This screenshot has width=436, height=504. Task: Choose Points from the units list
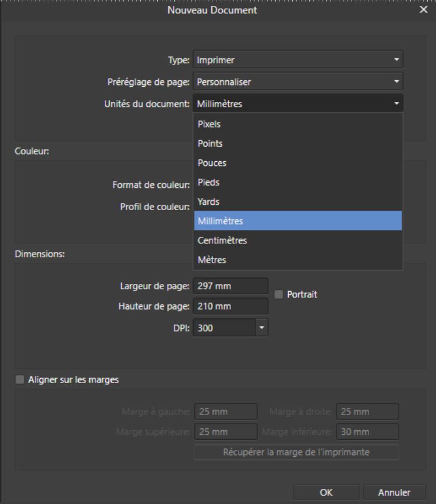coord(297,143)
